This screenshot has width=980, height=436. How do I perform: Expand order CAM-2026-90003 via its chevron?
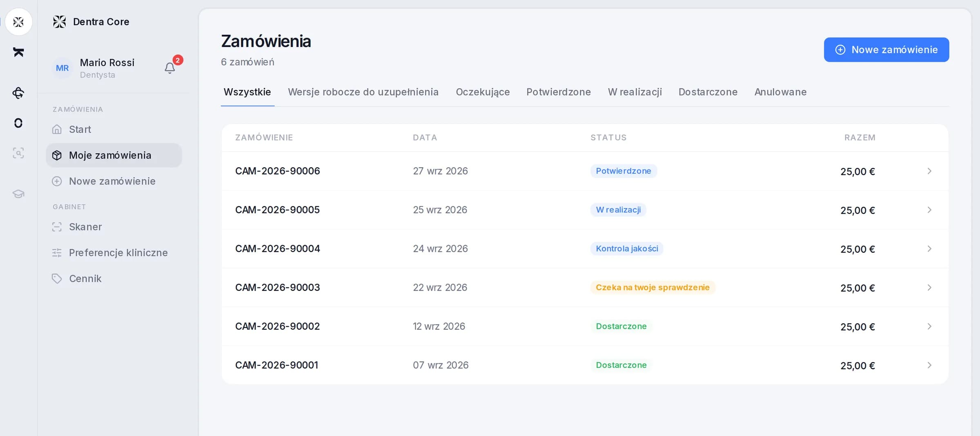[x=929, y=287]
